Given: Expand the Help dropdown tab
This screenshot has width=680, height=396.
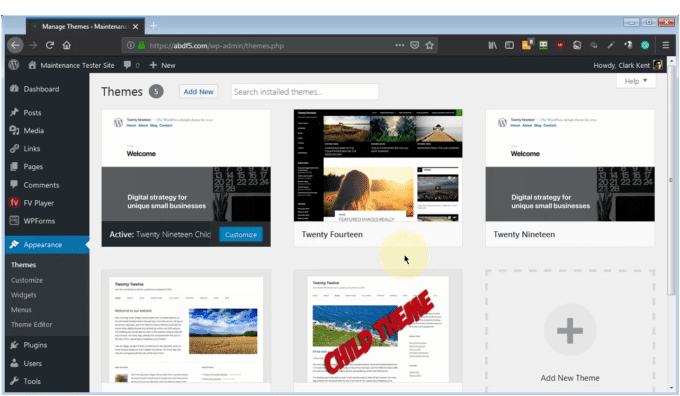Looking at the screenshot, I should [636, 81].
